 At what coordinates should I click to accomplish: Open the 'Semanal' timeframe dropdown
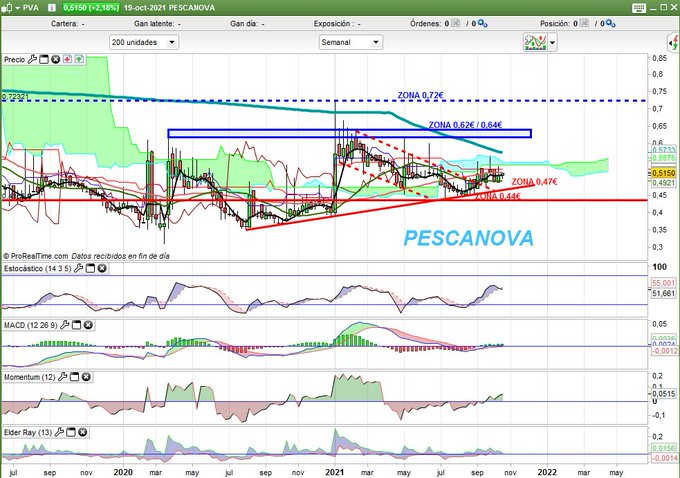point(351,42)
